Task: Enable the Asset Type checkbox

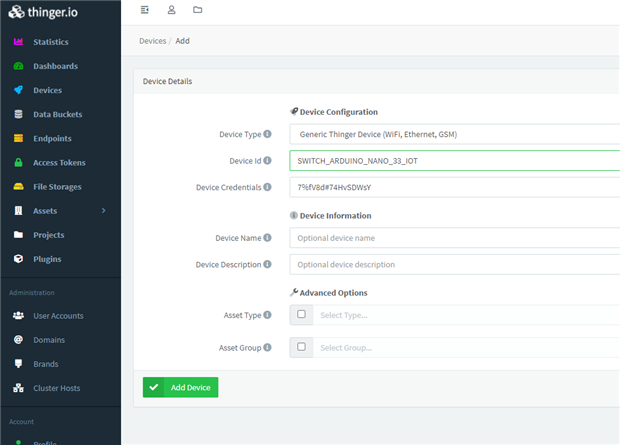Action: (301, 314)
